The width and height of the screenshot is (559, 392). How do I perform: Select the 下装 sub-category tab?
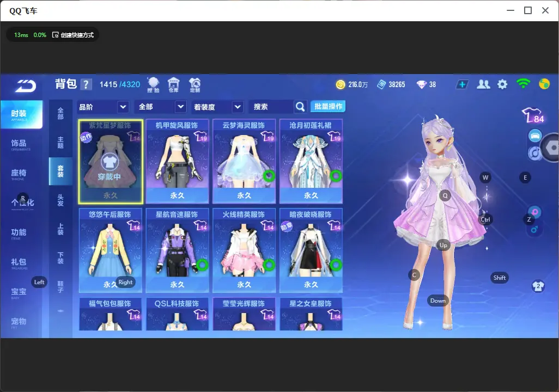pyautogui.click(x=60, y=258)
